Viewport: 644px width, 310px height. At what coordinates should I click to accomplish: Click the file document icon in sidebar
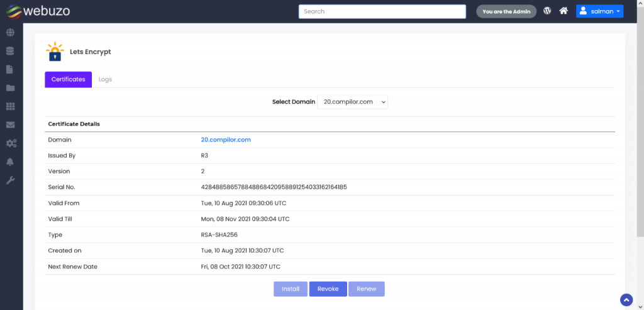11,70
